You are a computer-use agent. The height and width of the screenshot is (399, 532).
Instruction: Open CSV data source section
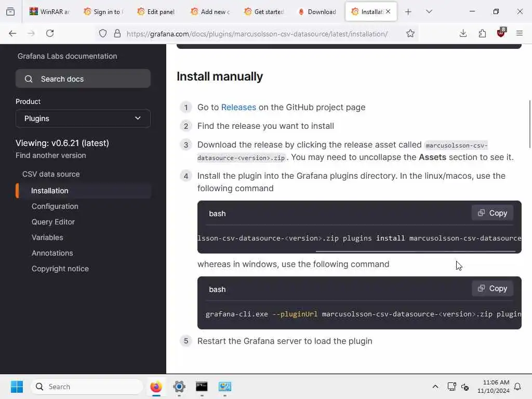coord(51,174)
